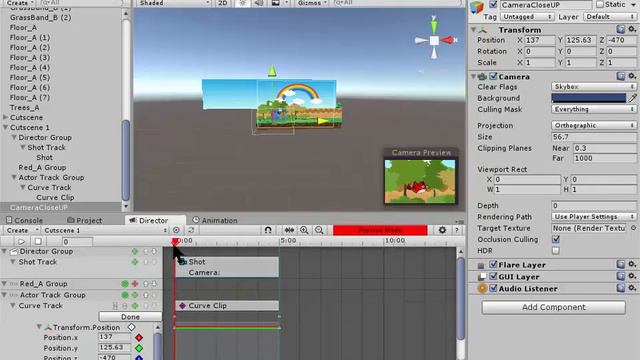Screen dimensions: 640x360
Task: Open Rendering Path dropdown
Action: 593,217
